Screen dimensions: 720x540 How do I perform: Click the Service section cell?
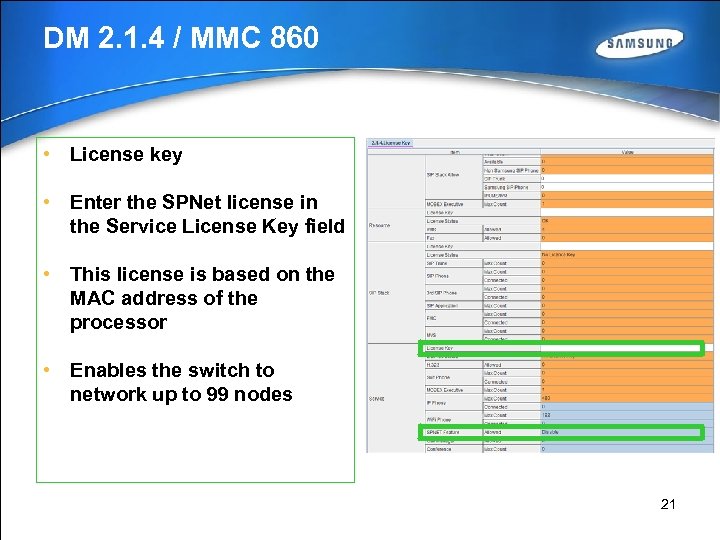(x=396, y=399)
